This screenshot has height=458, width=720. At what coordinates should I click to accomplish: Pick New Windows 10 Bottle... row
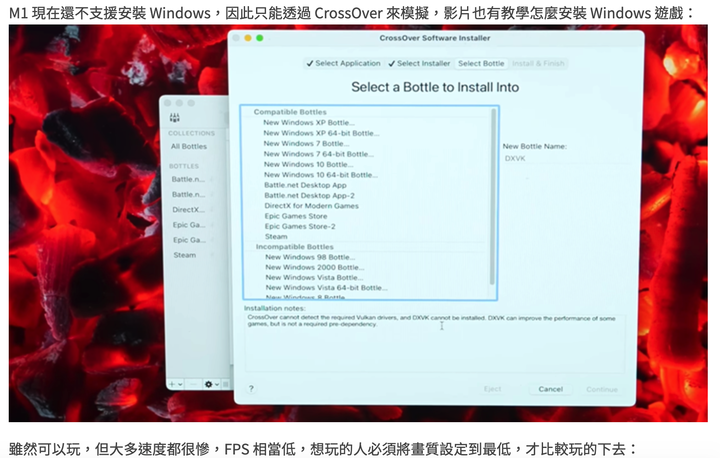click(309, 164)
